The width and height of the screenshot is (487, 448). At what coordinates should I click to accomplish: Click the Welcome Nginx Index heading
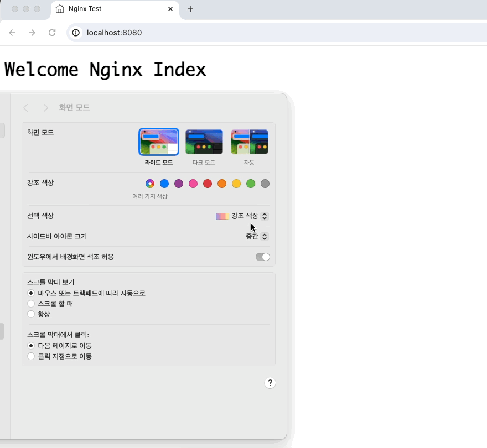[105, 69]
